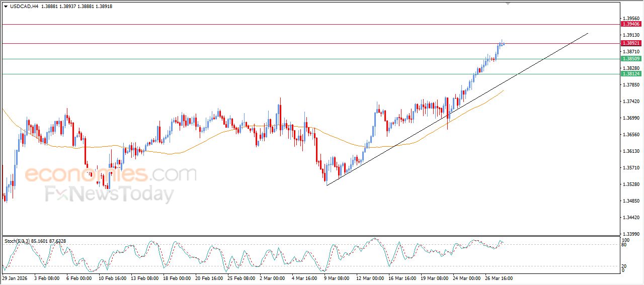Screen dimensions: 644x285
Task: Click the 9 Mar 08:00 date label
Action: (336, 278)
